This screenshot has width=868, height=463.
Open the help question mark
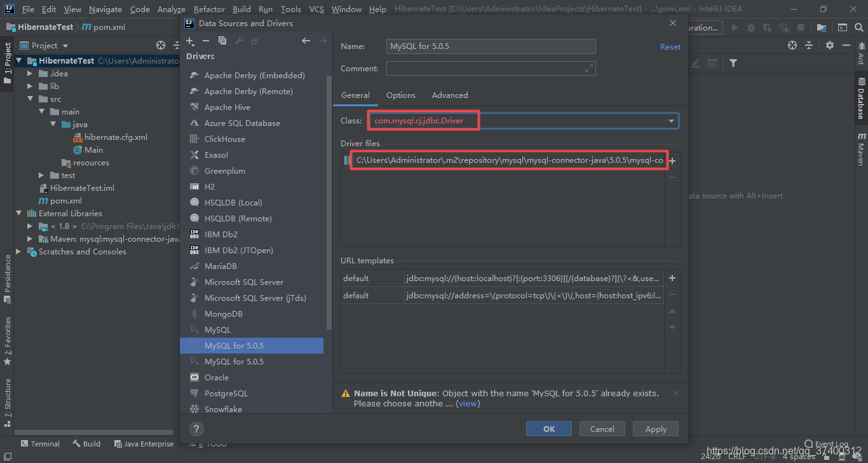196,429
